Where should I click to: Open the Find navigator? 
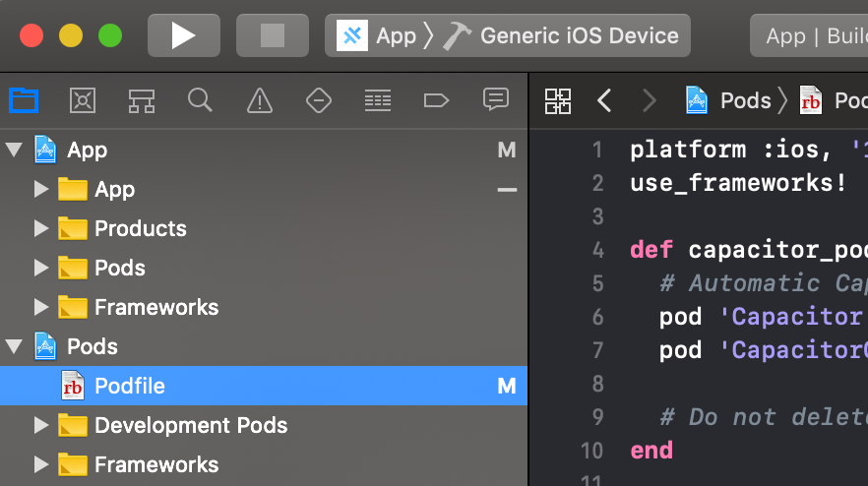(x=200, y=99)
